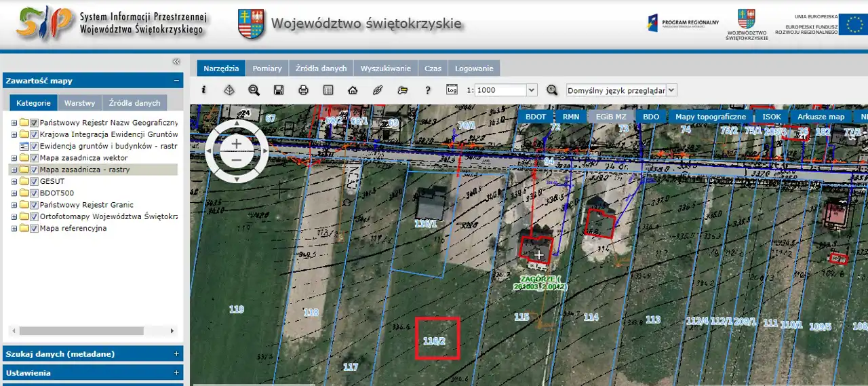The image size is (868, 386).
Task: Uncheck the GESUT layer checkbox
Action: point(34,181)
